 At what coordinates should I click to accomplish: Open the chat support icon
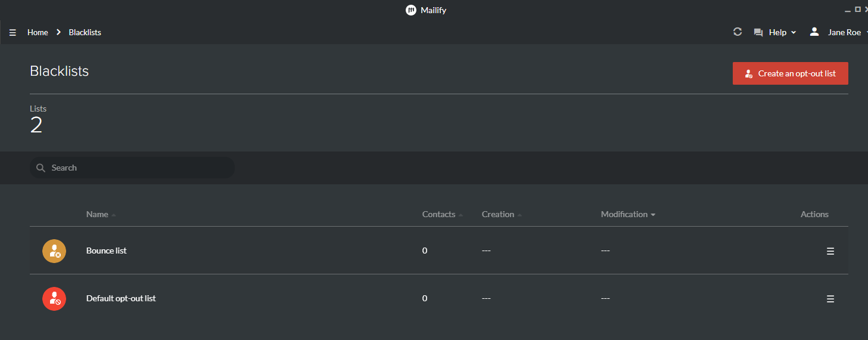(758, 33)
